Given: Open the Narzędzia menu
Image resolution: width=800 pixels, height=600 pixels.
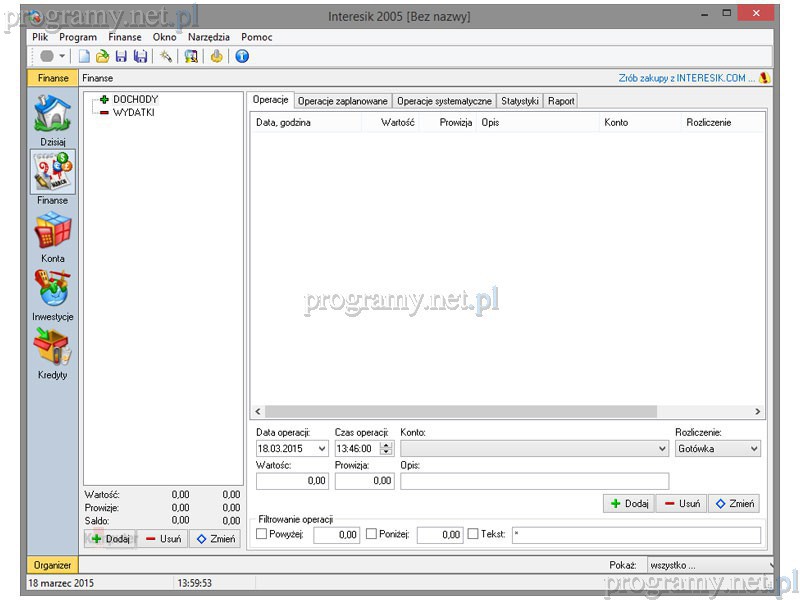Looking at the screenshot, I should point(208,37).
